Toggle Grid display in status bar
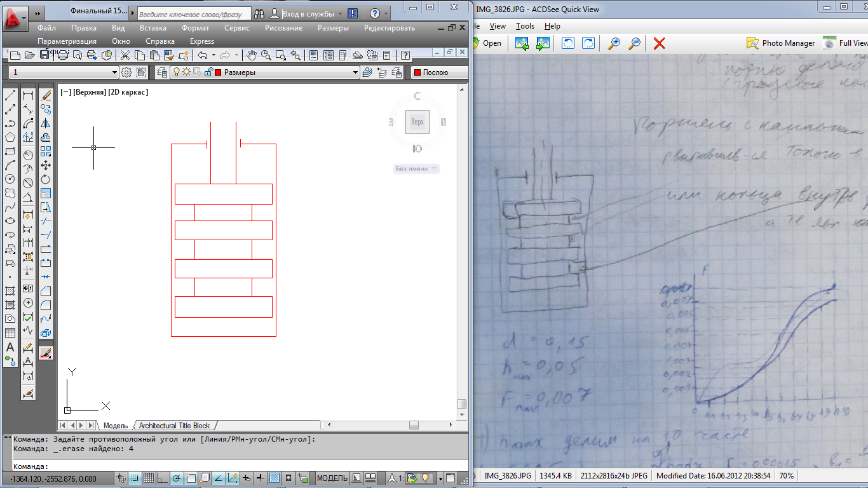Image resolution: width=868 pixels, height=488 pixels. [149, 478]
